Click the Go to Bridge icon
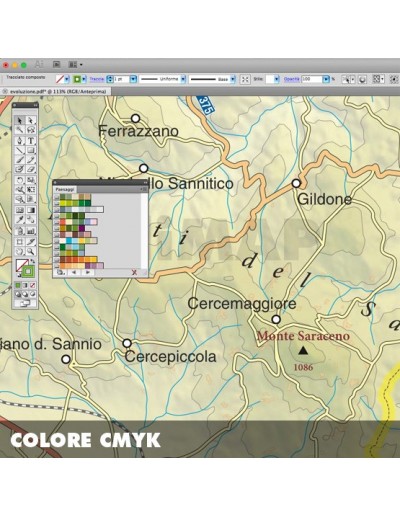Viewport: 400px width, 517px height. [56, 64]
